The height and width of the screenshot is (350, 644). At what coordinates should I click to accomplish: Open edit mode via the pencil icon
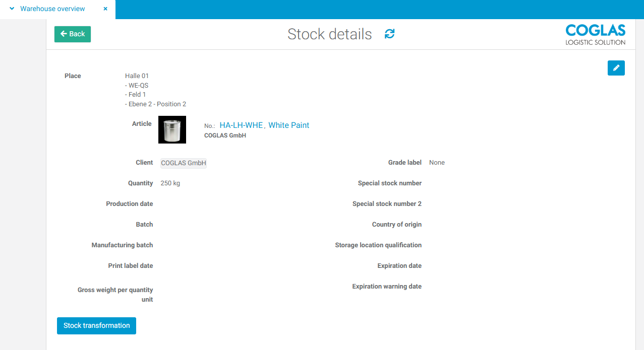click(x=616, y=67)
